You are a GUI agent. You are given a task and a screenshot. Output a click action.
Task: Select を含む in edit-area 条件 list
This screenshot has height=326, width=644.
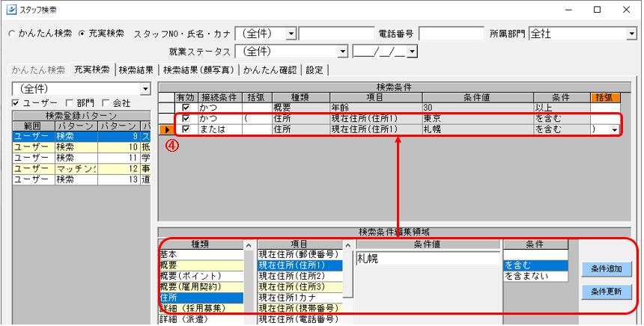point(535,265)
